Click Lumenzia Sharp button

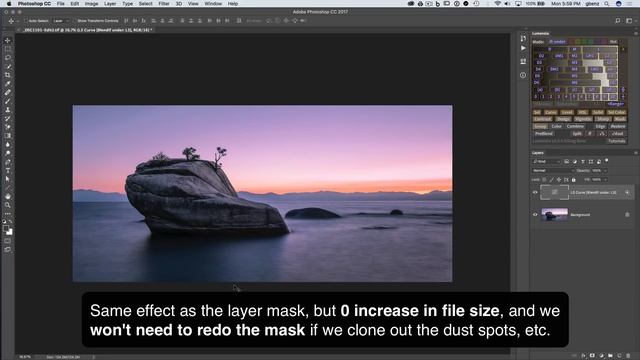click(x=603, y=119)
